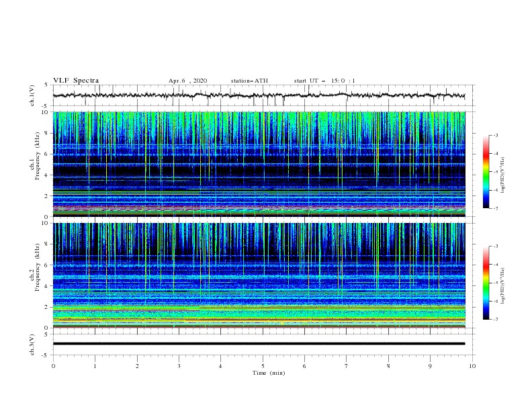Viewport: 532px width, 411px height.
Task: Click the "station=ATH" header label
Action: (249, 81)
